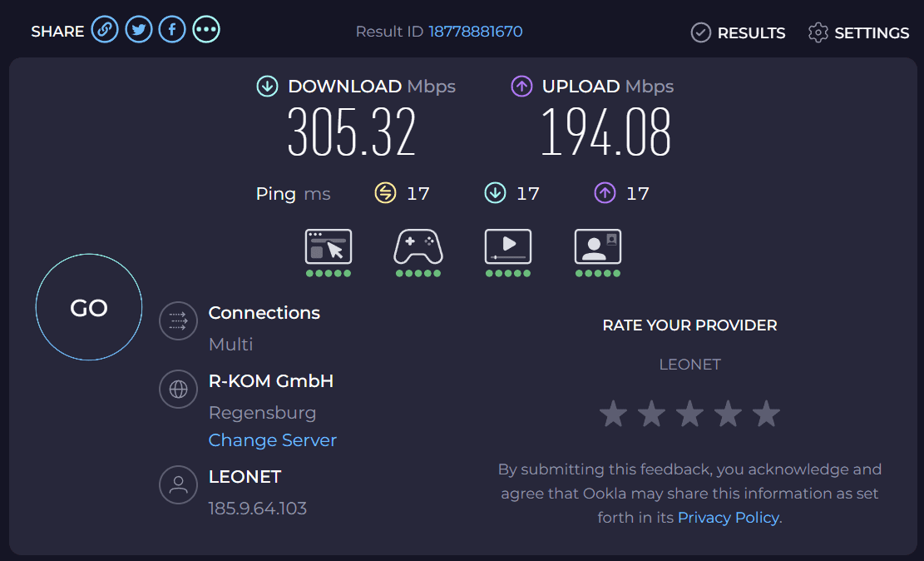This screenshot has height=561, width=924.
Task: Rate provider with one star
Action: click(x=614, y=414)
